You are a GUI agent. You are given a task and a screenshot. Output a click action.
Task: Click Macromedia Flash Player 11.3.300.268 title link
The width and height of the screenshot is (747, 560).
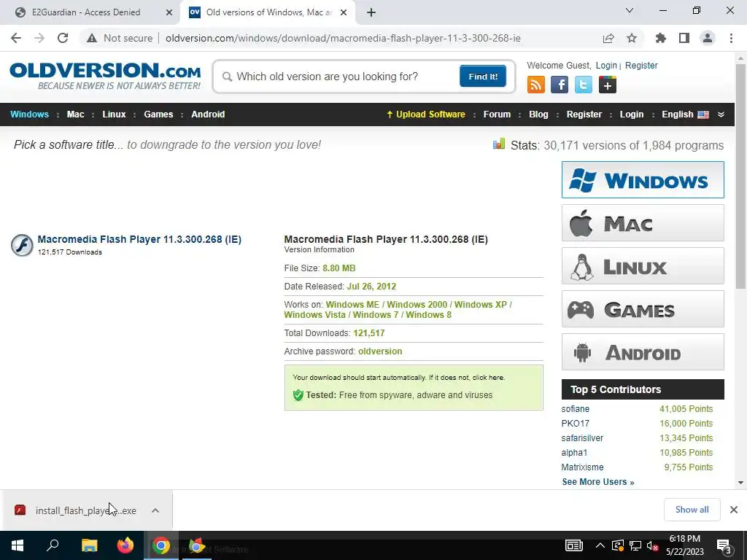click(139, 239)
